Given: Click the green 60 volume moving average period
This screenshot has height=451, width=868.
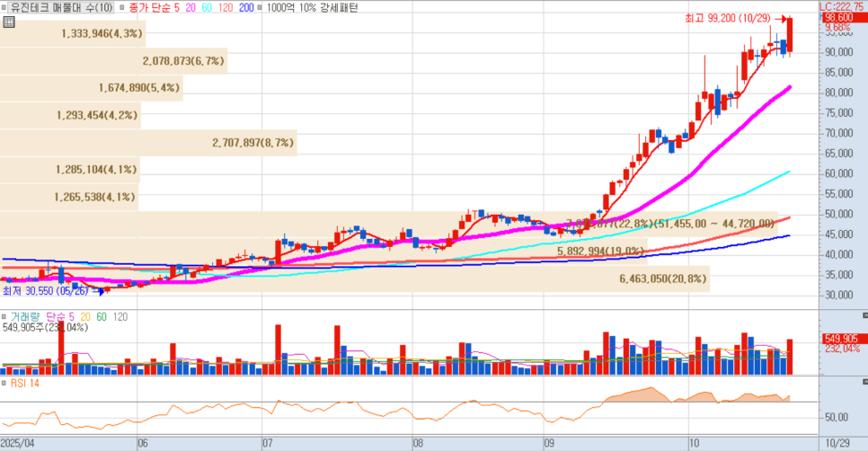Looking at the screenshot, I should pyautogui.click(x=102, y=317).
